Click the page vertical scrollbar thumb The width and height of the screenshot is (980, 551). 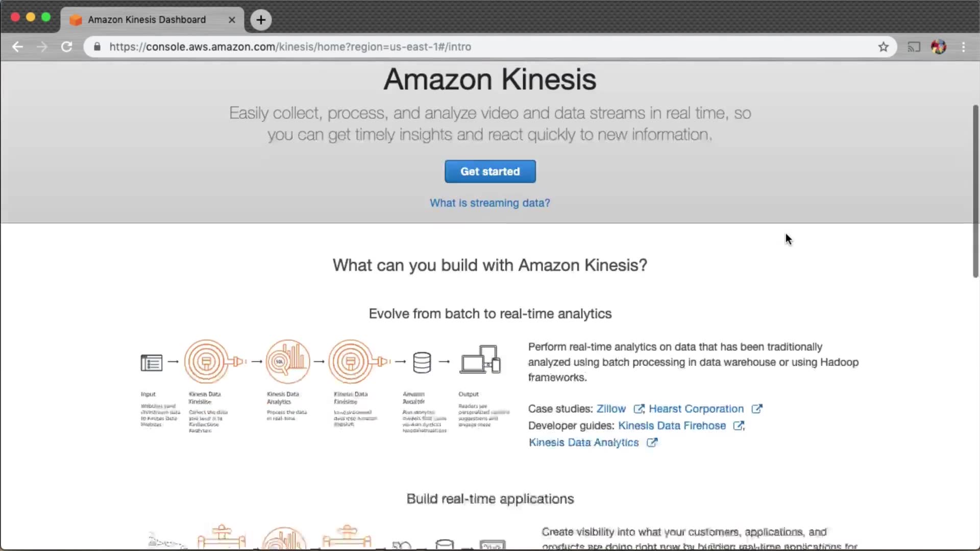tap(975, 191)
